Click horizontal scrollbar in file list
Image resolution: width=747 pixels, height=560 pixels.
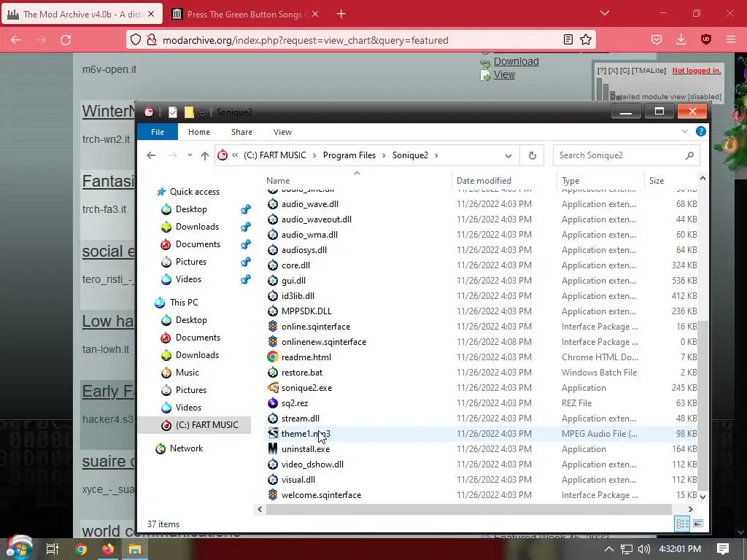(x=469, y=509)
